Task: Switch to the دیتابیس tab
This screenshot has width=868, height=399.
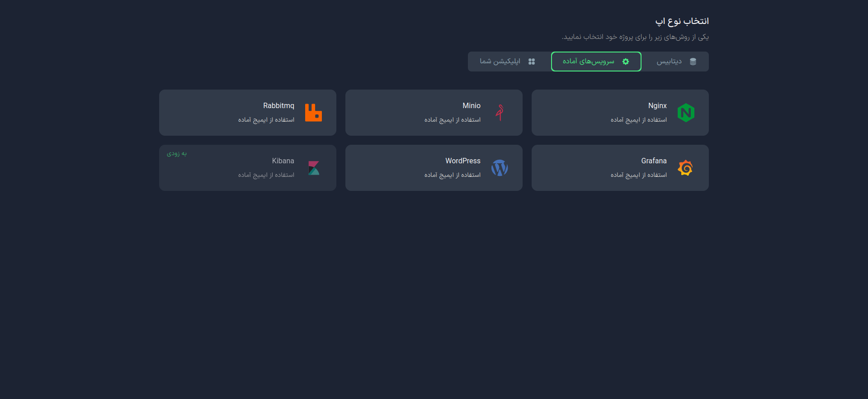Action: [675, 62]
